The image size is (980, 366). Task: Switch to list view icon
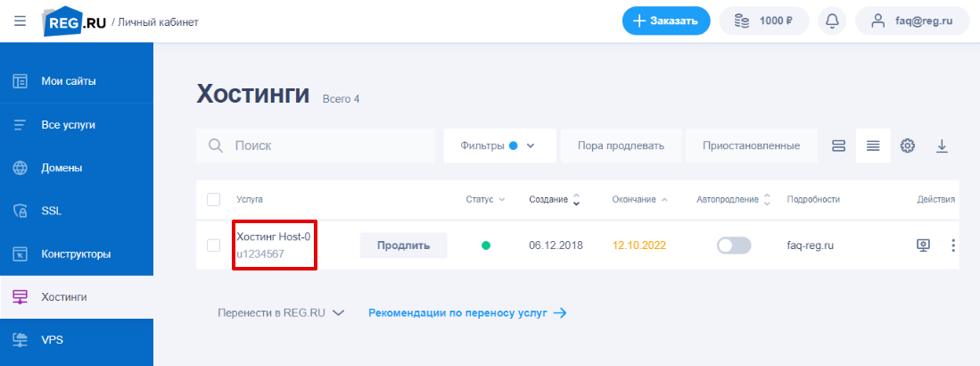click(873, 146)
